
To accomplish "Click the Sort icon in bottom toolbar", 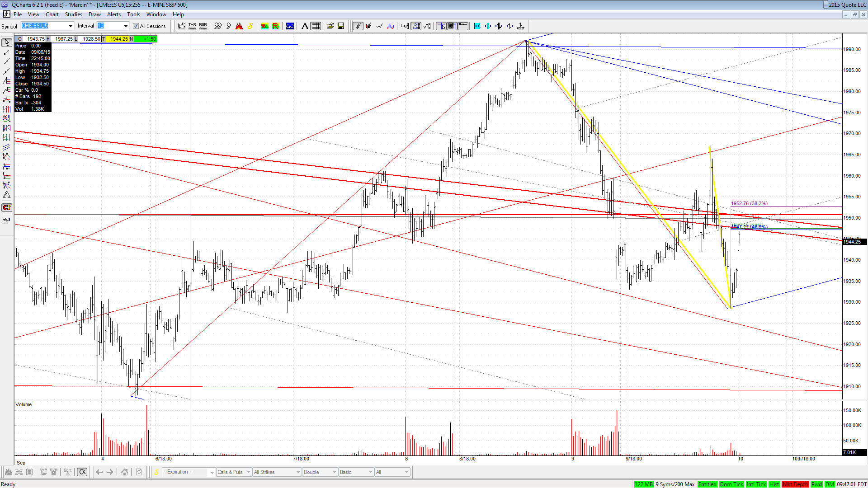I will [67, 472].
